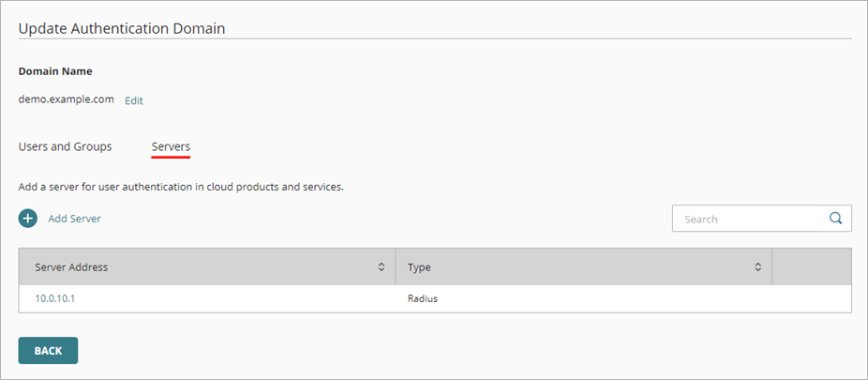Toggle sort arrows on Type column
This screenshot has width=868, height=380.
point(758,267)
